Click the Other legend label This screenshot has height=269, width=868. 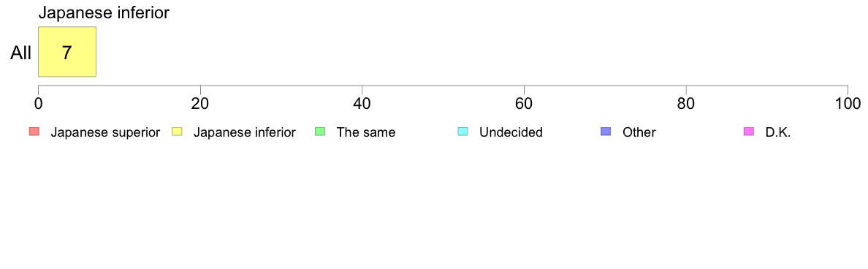[x=639, y=132]
